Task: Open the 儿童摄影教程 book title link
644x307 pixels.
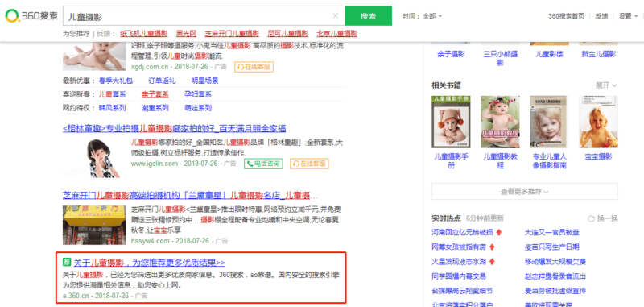Action: (x=500, y=160)
